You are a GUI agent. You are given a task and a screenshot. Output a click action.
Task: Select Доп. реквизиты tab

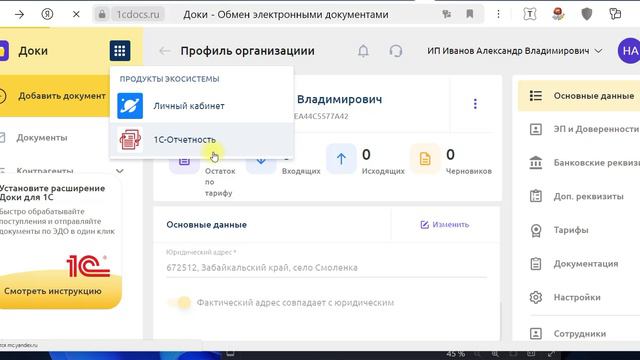pos(576,196)
